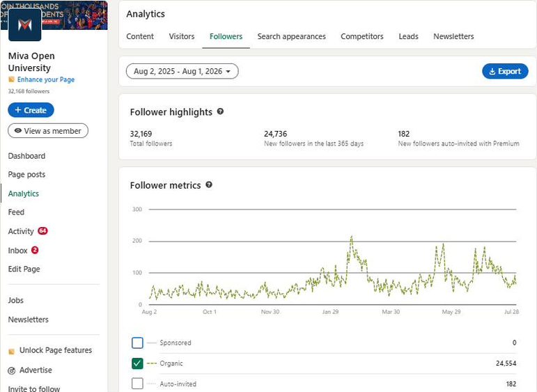Open the Newsletters analytics tab
Viewport: 537px width, 392px height.
click(453, 36)
